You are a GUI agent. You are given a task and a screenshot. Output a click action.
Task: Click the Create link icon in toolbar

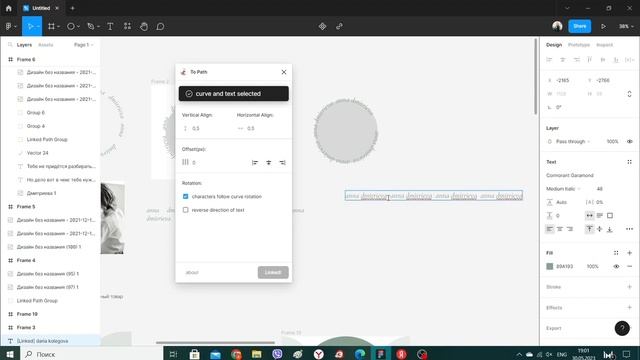click(x=339, y=27)
